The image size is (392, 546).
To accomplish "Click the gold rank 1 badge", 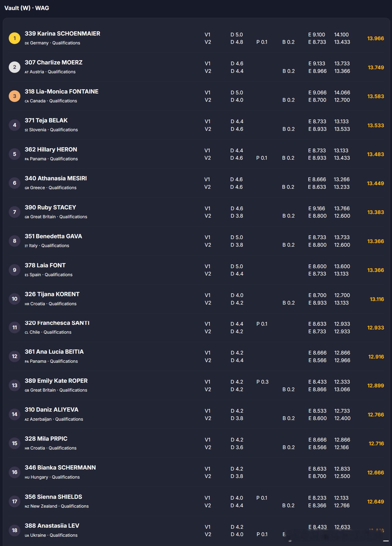I will pyautogui.click(x=15, y=38).
